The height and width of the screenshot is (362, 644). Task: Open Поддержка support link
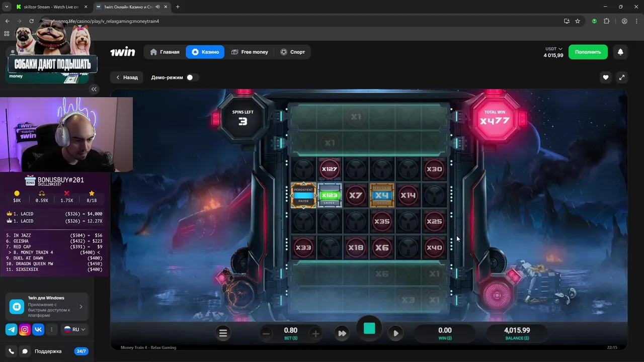pos(48,351)
